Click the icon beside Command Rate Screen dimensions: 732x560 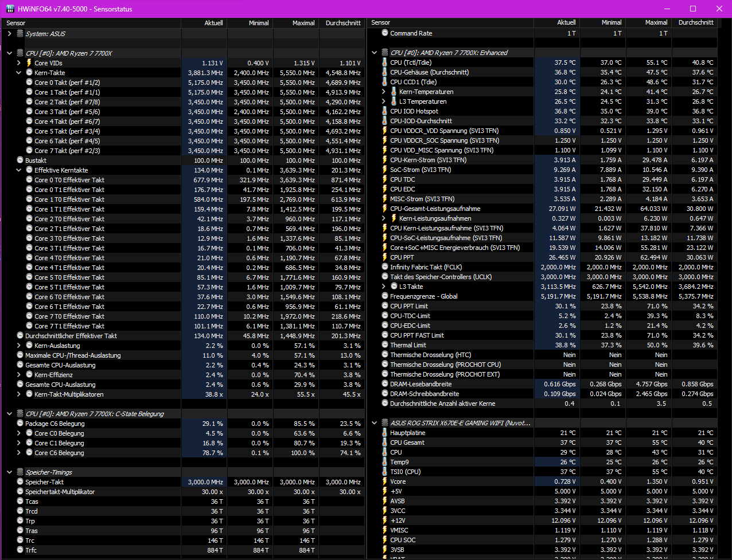pyautogui.click(x=385, y=33)
